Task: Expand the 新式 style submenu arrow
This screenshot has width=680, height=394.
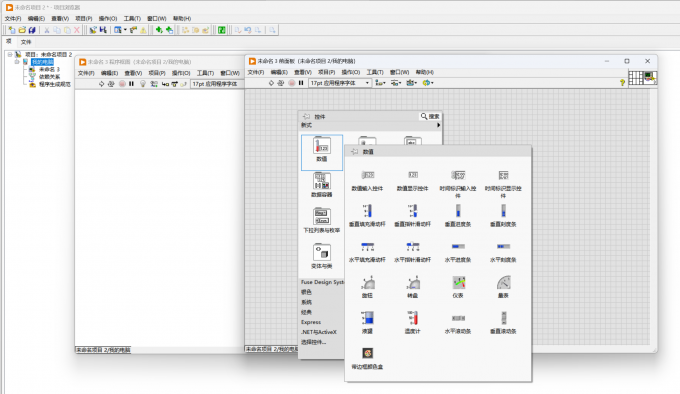Action: 438,125
